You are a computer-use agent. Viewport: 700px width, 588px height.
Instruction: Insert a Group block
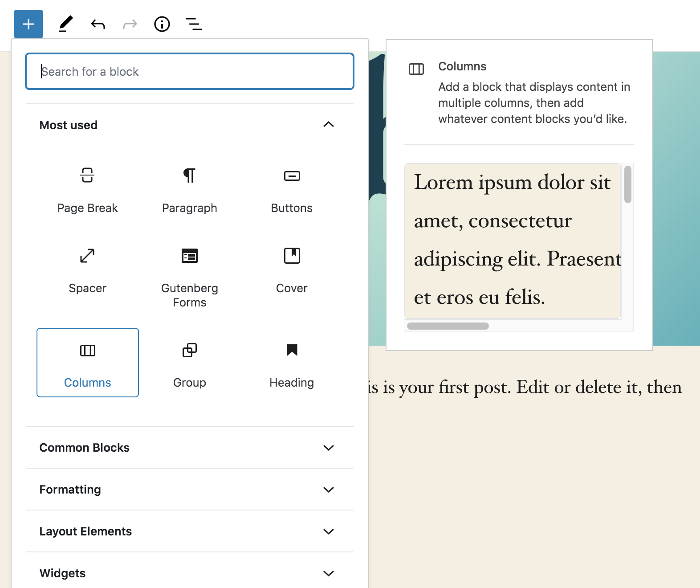click(190, 363)
